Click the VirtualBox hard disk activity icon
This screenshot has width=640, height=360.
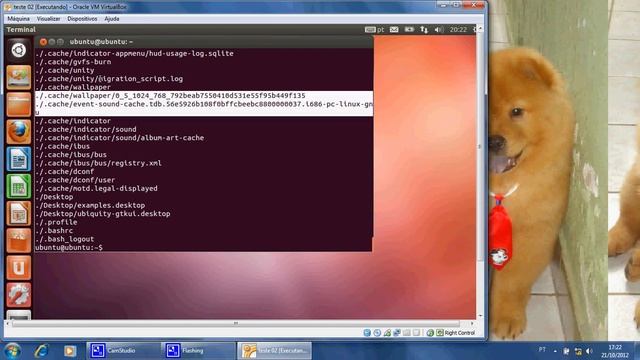tap(367, 333)
